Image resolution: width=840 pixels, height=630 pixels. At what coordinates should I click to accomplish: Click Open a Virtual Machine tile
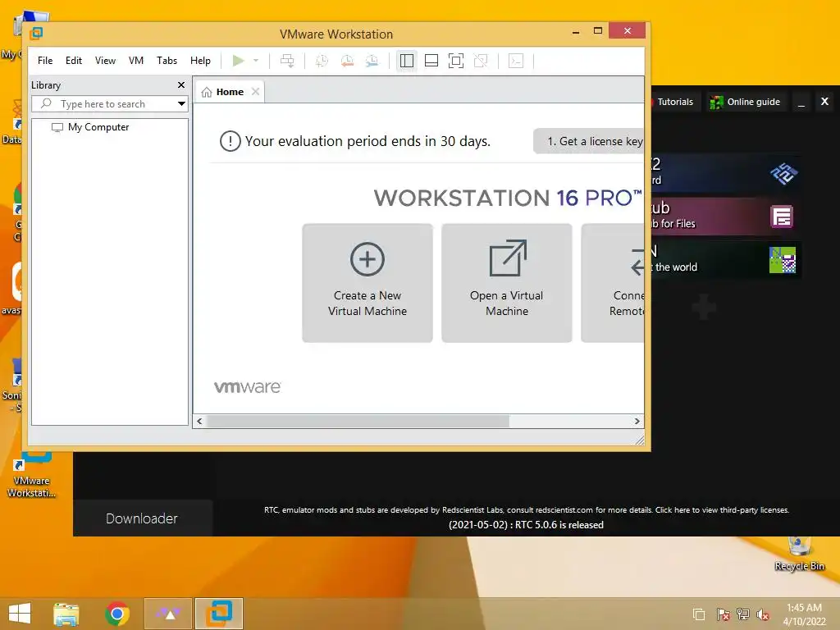point(507,283)
